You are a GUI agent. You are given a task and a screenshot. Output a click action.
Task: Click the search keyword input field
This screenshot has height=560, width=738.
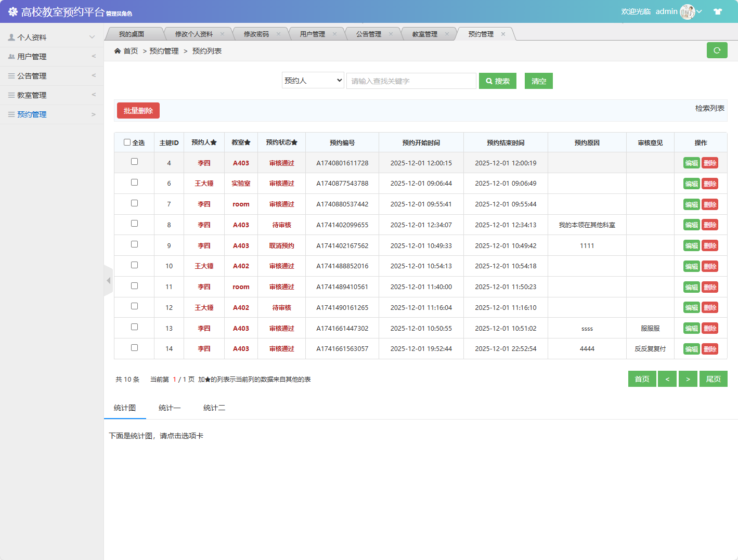[x=411, y=81]
